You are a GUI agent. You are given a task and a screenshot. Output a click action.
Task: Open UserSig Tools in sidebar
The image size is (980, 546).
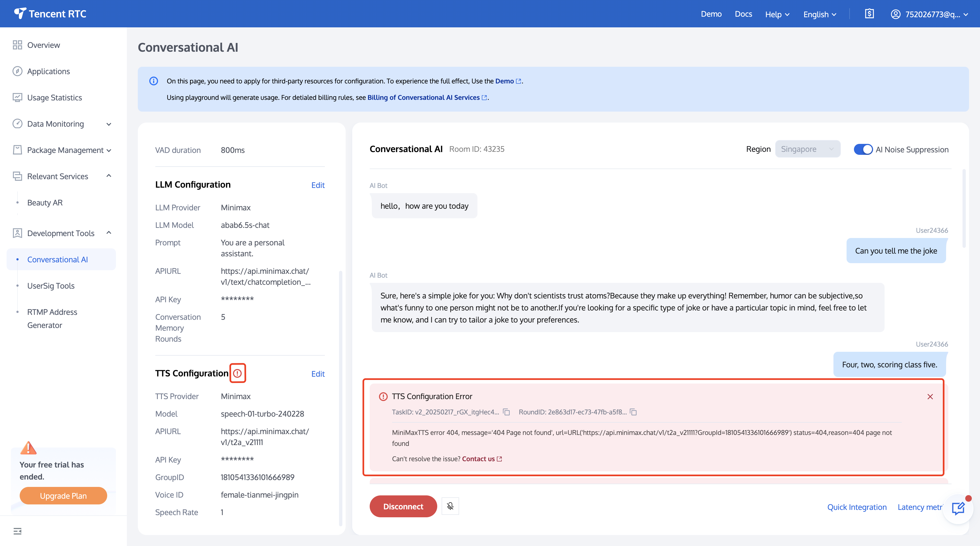pos(51,286)
